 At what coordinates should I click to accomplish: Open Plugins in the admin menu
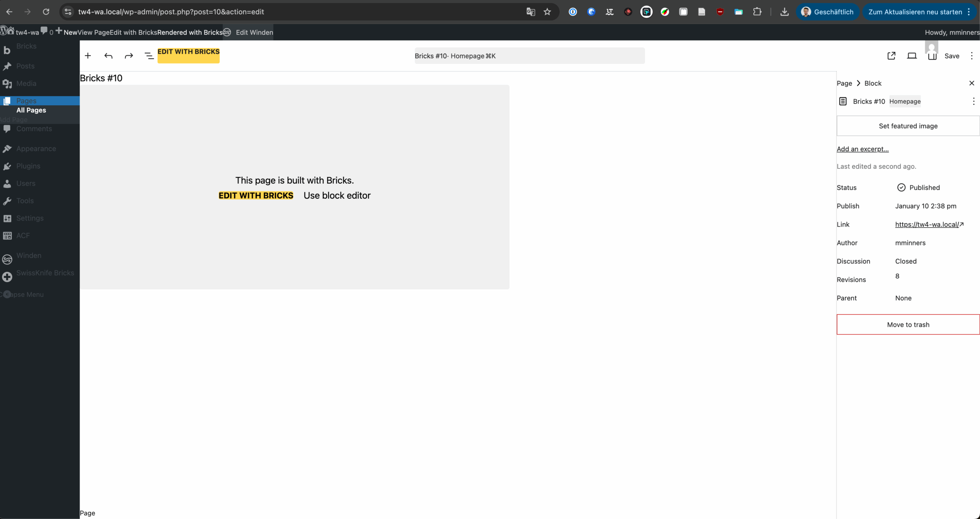pyautogui.click(x=28, y=166)
